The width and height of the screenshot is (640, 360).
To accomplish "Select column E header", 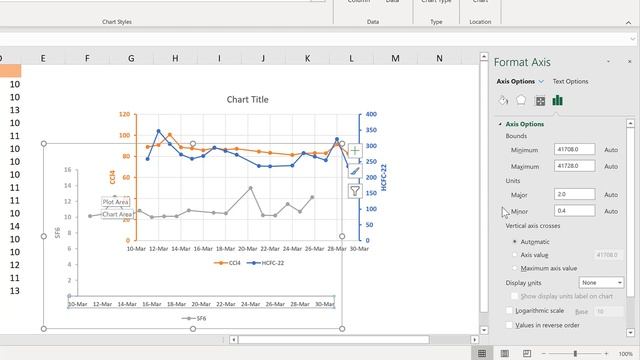I will click(43, 58).
